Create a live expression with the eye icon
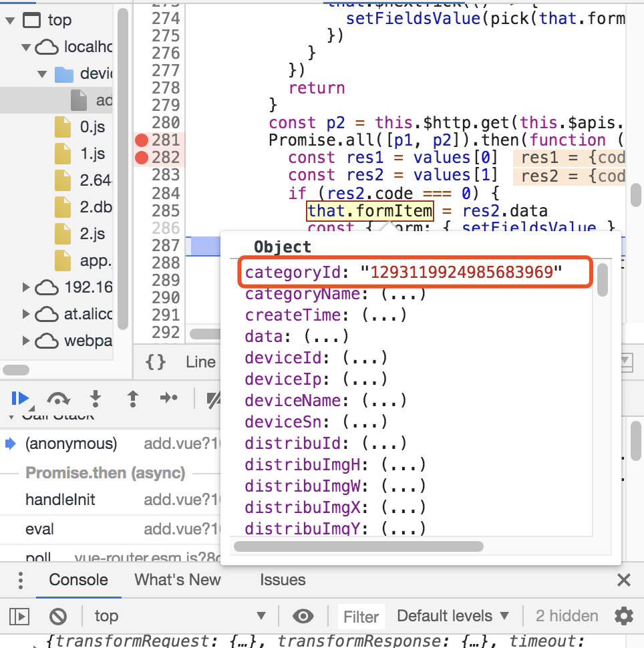Image resolution: width=644 pixels, height=648 pixels. pyautogui.click(x=303, y=615)
